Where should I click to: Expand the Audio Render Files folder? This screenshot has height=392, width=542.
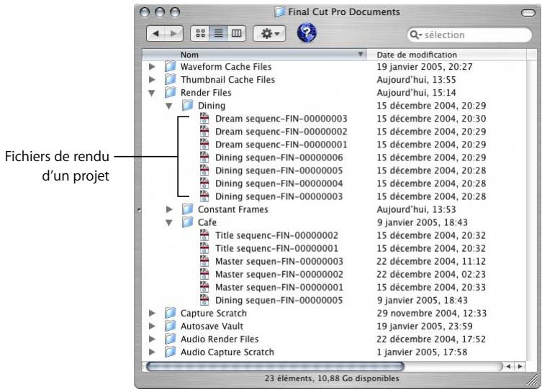(152, 339)
